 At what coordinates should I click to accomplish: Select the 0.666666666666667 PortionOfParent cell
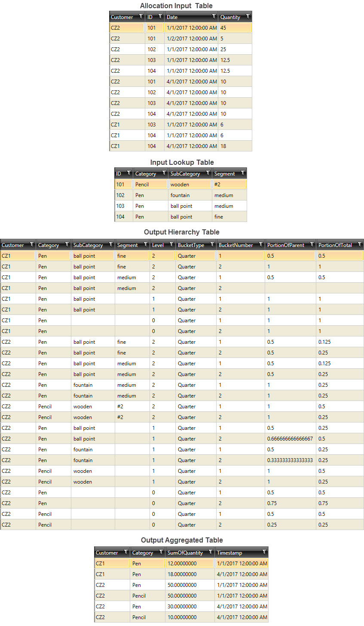click(290, 439)
